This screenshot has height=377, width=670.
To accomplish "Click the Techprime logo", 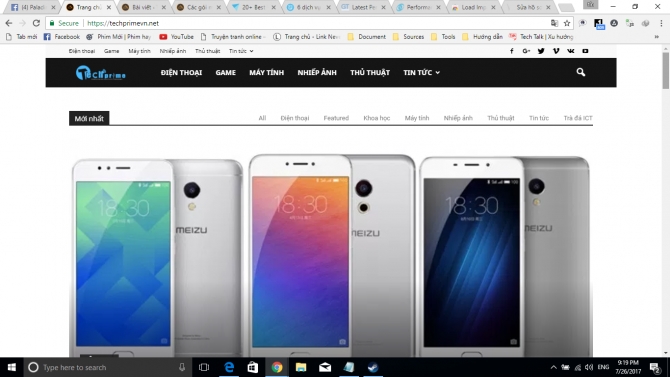I will [x=100, y=73].
